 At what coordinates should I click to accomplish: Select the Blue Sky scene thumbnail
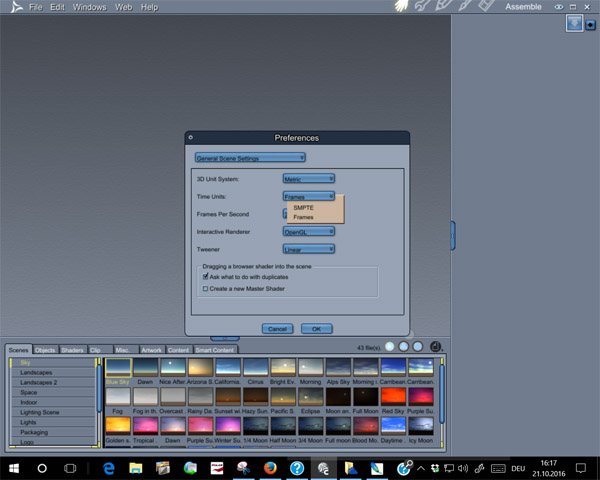click(x=118, y=367)
